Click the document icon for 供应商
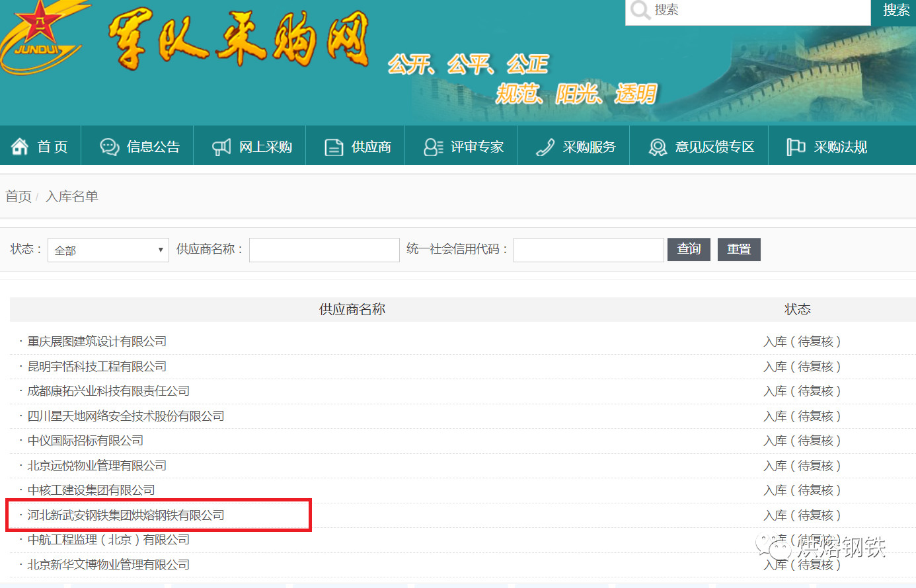This screenshot has height=588, width=916. point(334,147)
